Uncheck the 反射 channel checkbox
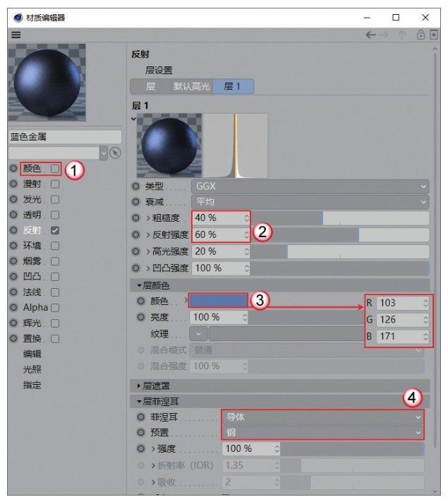448x502 pixels. [x=55, y=230]
